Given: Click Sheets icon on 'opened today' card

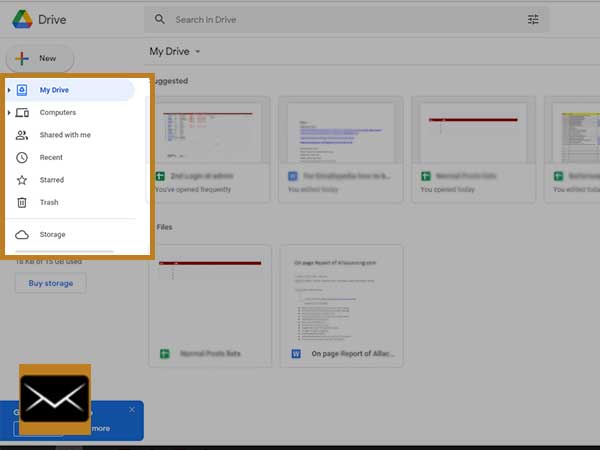Looking at the screenshot, I should pos(426,176).
